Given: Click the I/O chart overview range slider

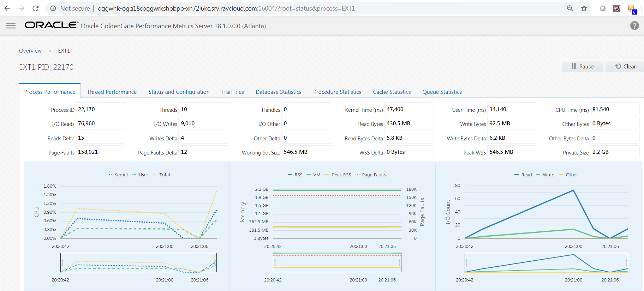Looking at the screenshot, I should pyautogui.click(x=546, y=262).
